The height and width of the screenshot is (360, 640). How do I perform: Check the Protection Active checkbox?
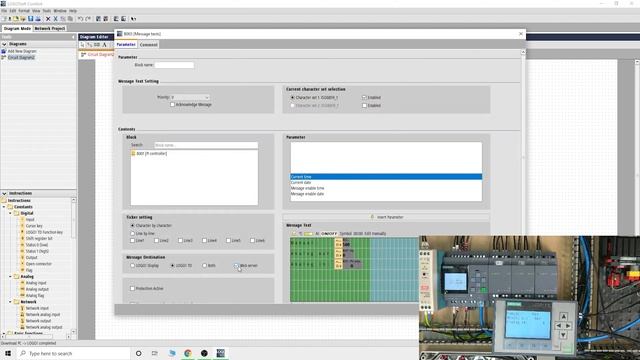point(132,288)
